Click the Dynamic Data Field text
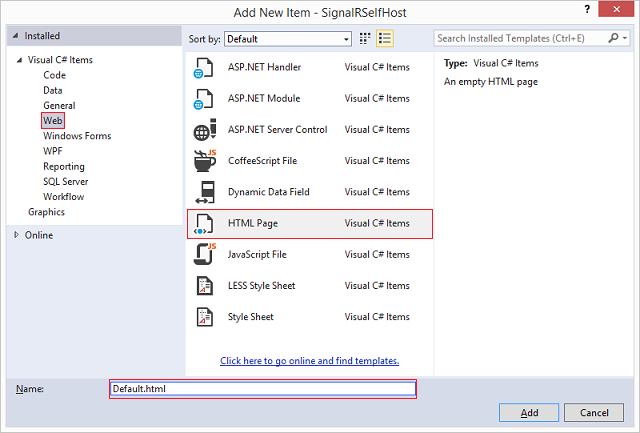 click(269, 192)
